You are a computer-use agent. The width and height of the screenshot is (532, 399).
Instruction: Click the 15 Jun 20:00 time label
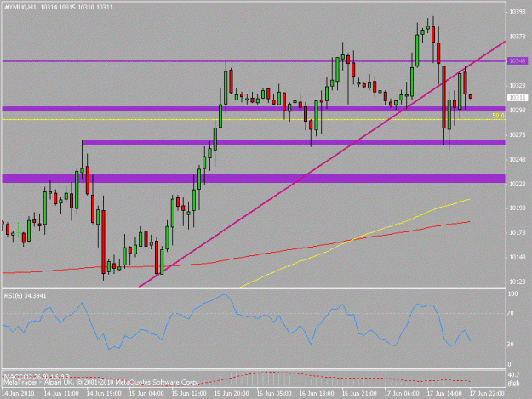point(232,394)
